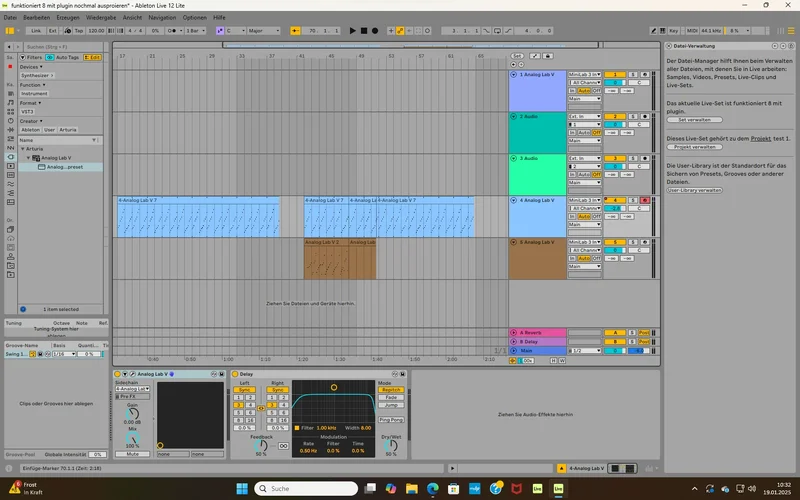Open Main track 1/2 output dropdown
This screenshot has height=500, width=800.
(585, 351)
